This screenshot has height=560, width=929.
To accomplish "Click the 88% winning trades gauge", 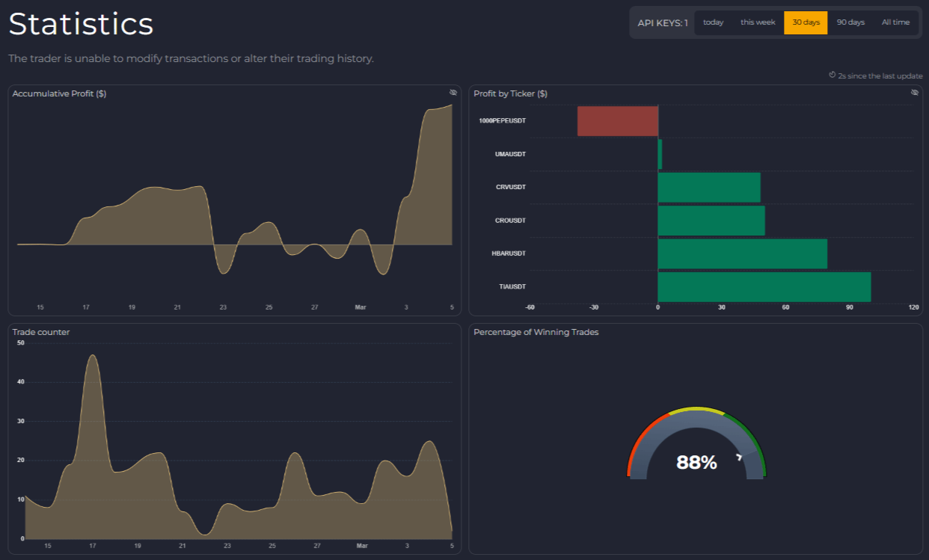I will pyautogui.click(x=696, y=462).
